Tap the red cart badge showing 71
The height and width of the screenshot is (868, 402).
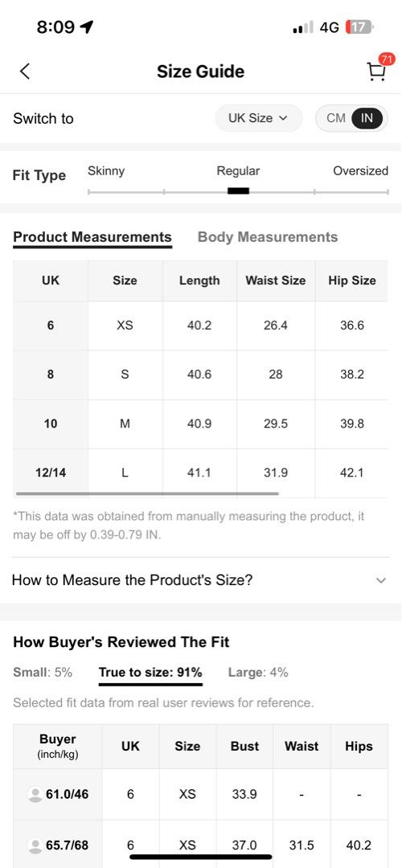[x=387, y=59]
